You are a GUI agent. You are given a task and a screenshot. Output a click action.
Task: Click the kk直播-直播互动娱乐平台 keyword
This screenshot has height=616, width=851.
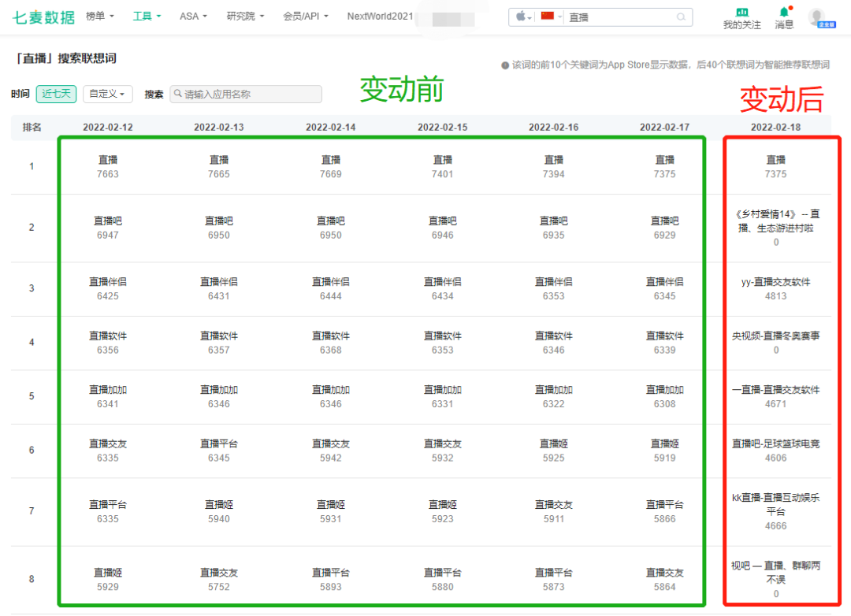pos(775,505)
